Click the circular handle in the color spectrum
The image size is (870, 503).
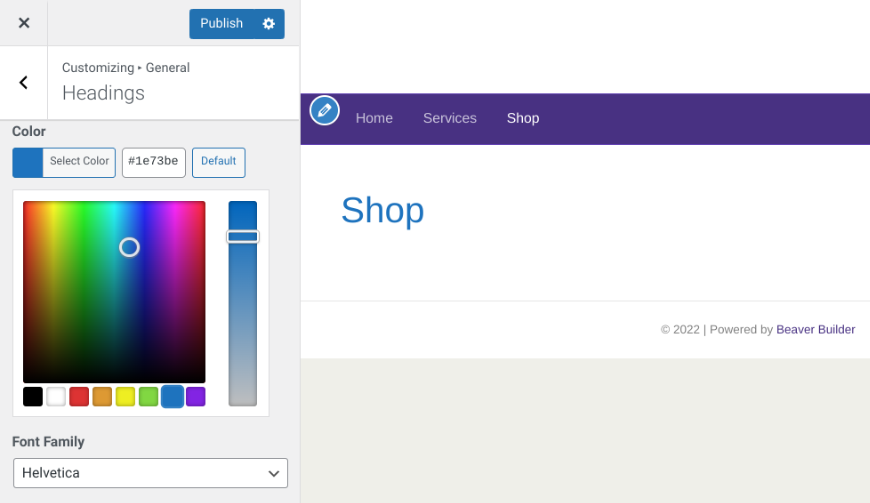(x=129, y=247)
